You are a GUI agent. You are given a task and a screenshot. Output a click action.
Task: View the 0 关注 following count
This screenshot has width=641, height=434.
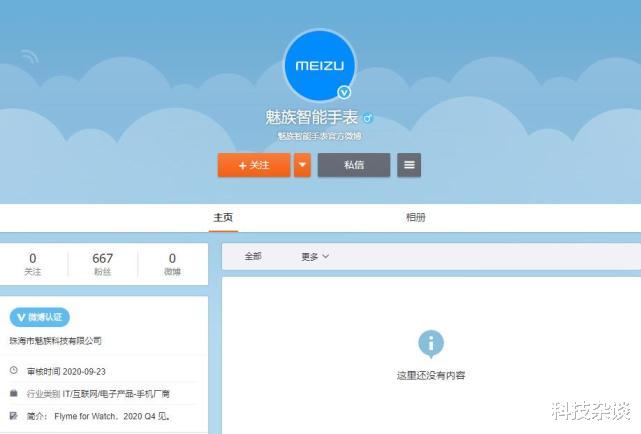[33, 264]
